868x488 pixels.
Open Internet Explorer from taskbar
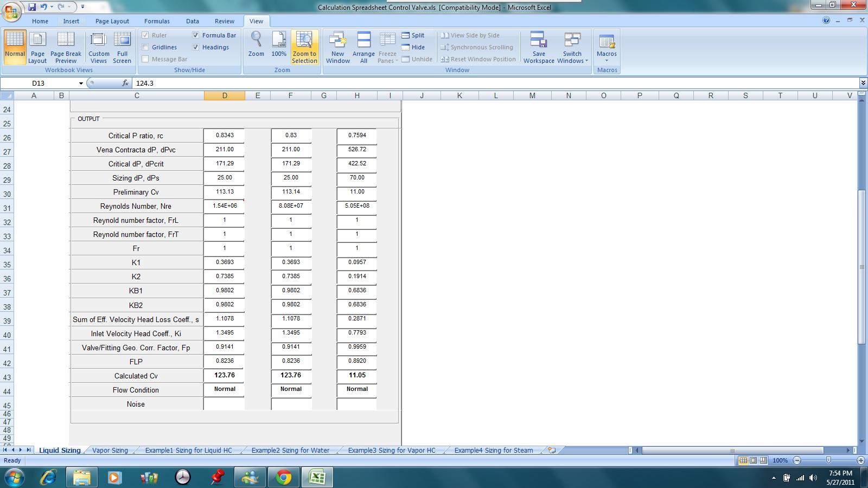[x=48, y=477]
